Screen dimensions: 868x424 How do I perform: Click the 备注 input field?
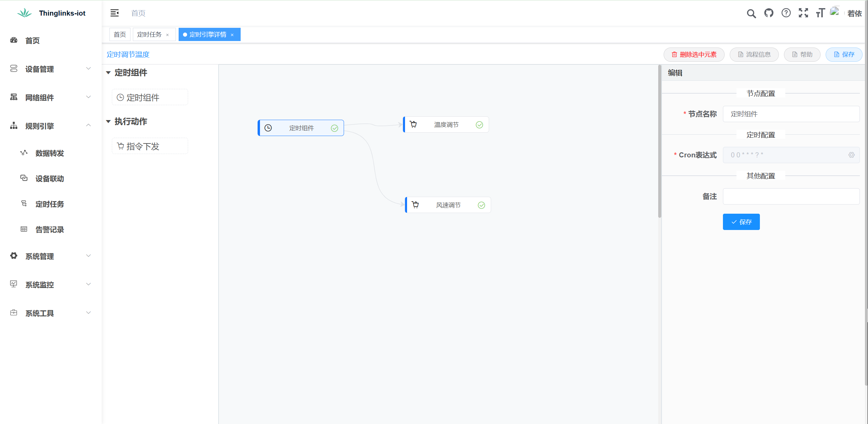[x=791, y=196]
